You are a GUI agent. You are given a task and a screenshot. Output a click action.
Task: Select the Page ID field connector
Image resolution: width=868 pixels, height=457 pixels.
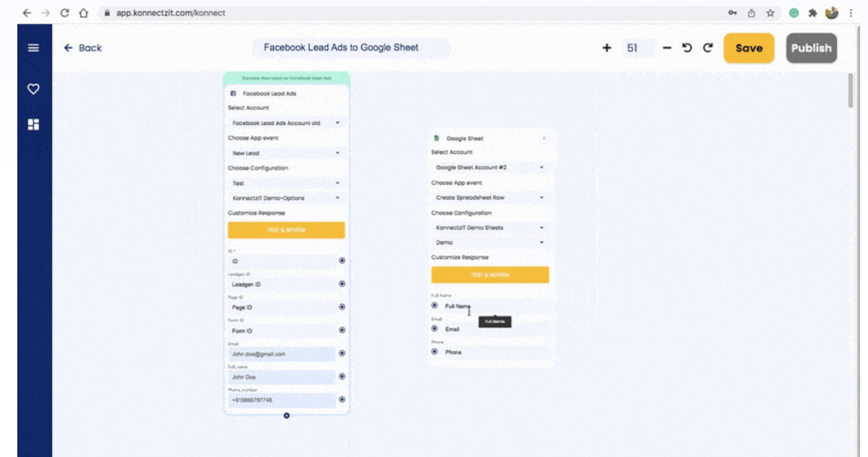342,307
